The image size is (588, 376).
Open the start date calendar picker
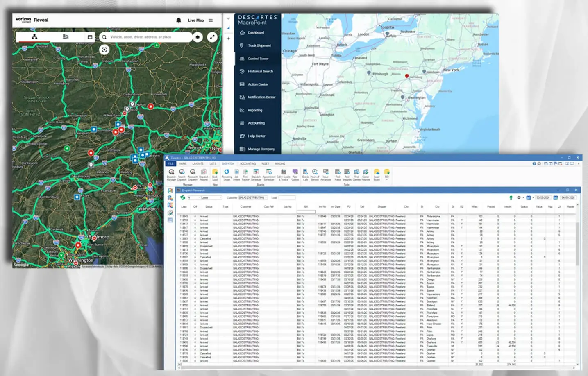529,197
